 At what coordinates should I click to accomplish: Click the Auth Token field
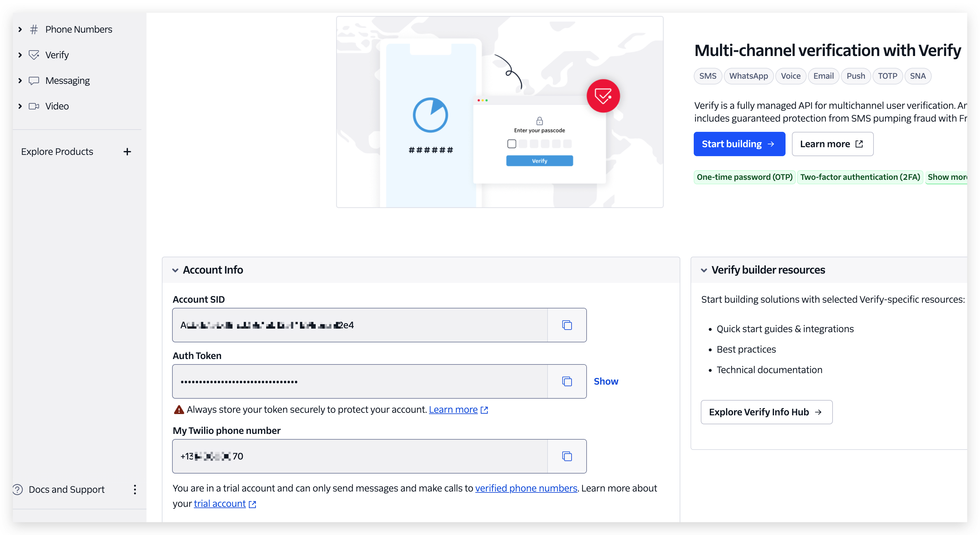coord(360,381)
